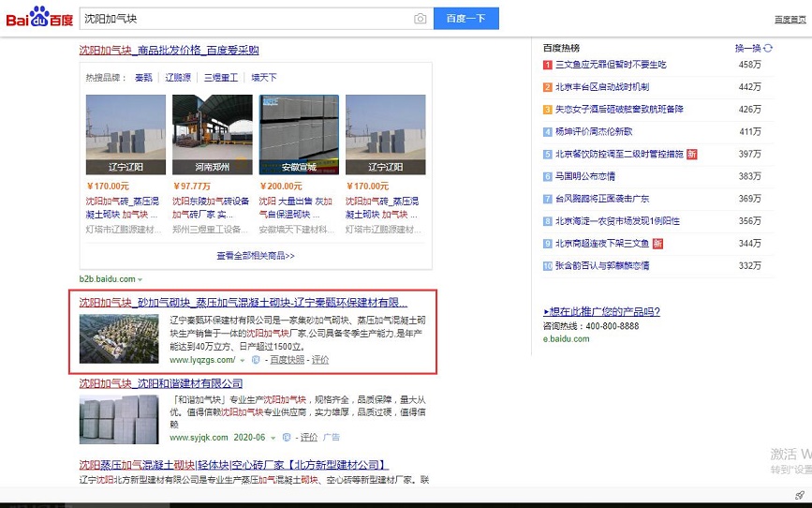Open e.baidu.com link
This screenshot has width=812, height=508.
click(x=566, y=339)
